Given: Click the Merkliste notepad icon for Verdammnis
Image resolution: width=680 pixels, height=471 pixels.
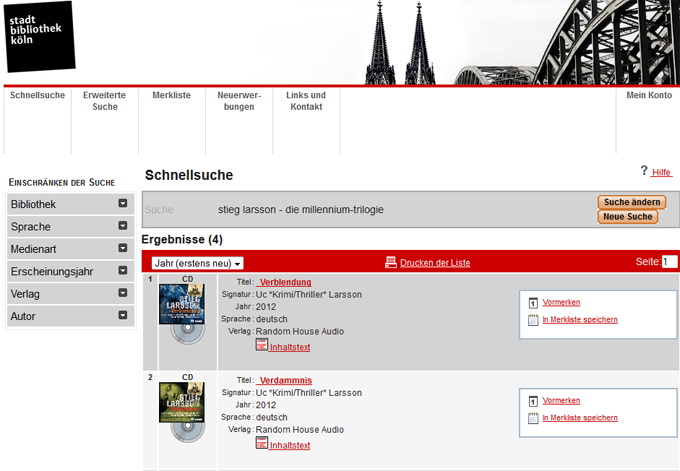Looking at the screenshot, I should click(x=533, y=418).
